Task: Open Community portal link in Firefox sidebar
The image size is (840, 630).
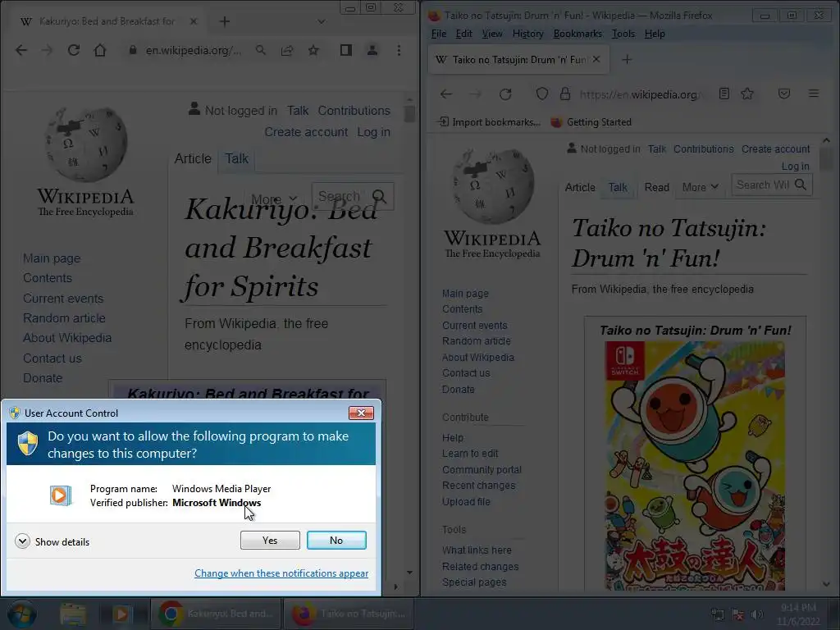Action: point(482,470)
